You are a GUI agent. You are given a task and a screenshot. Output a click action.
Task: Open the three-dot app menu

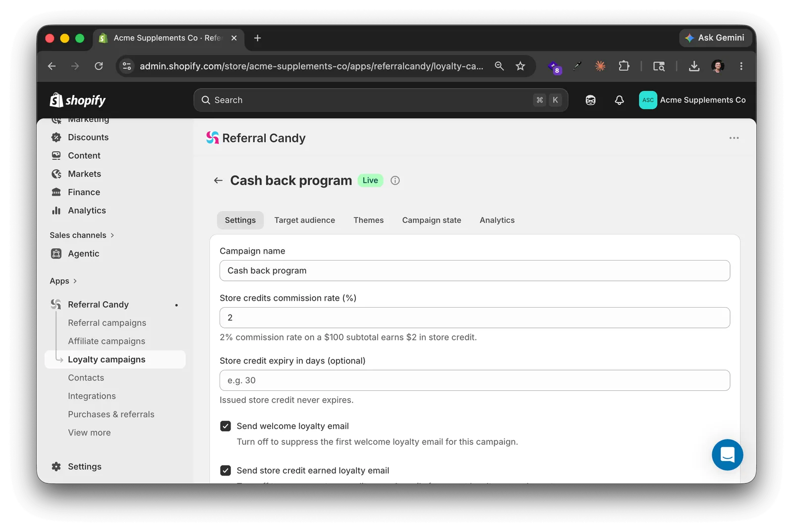734,138
